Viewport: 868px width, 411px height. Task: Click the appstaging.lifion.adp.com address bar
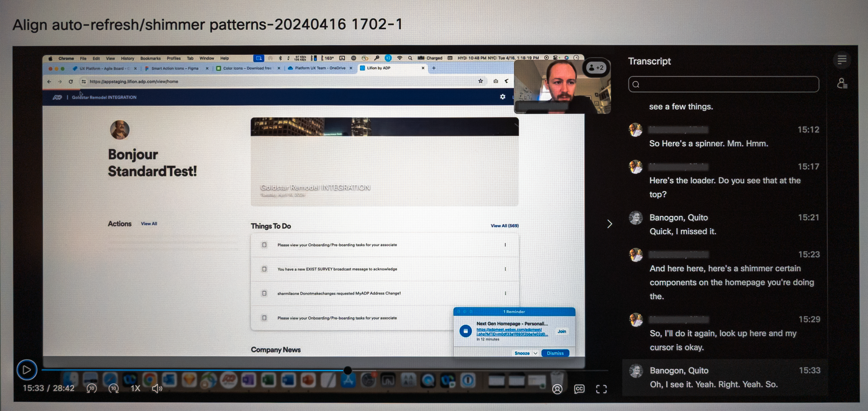(x=134, y=82)
